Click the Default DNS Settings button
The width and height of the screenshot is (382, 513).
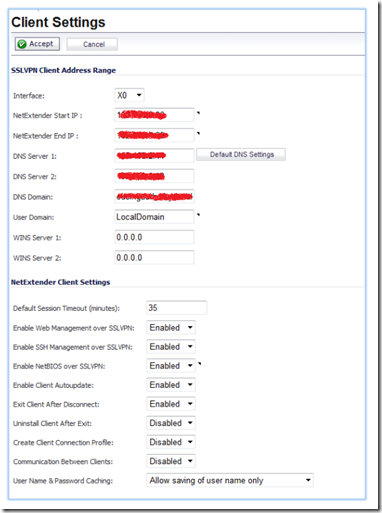[x=241, y=155]
